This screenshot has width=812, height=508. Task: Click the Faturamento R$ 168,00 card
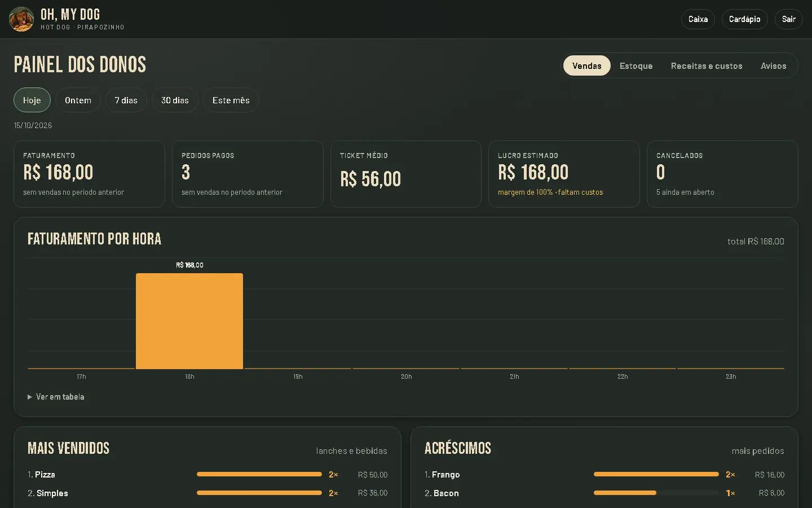tap(89, 174)
